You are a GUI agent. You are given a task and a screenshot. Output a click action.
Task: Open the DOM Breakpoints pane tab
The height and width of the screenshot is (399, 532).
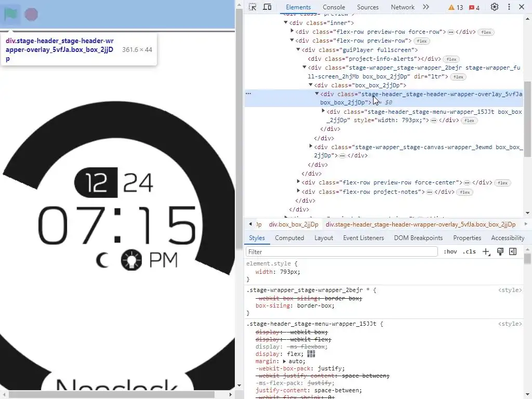point(418,238)
